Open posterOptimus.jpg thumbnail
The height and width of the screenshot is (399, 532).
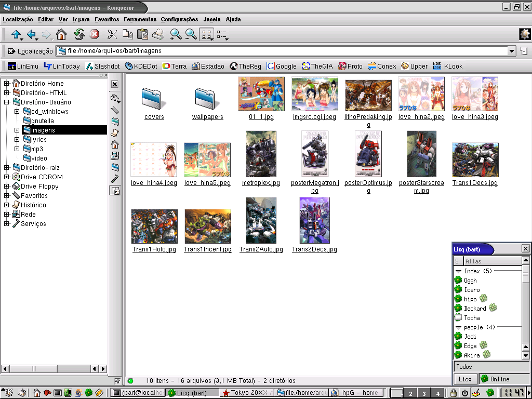(368, 154)
